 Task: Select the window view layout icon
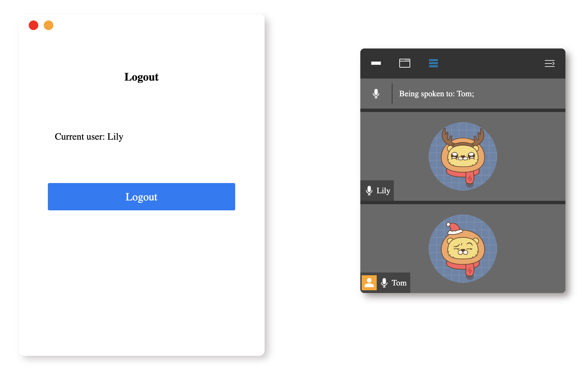pyautogui.click(x=405, y=63)
